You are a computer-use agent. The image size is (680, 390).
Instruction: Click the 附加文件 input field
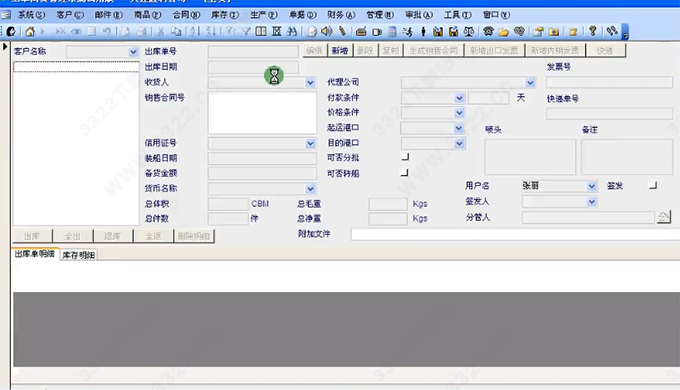pos(515,234)
